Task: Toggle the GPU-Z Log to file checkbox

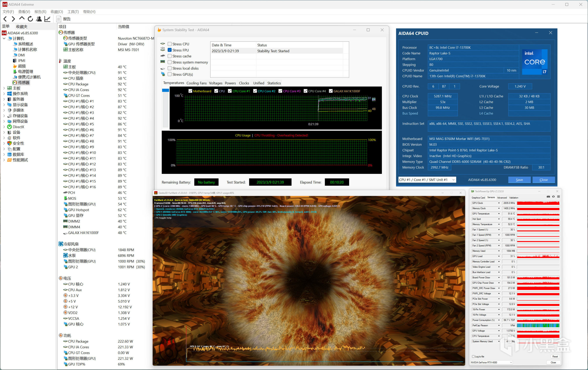Action: [473, 357]
